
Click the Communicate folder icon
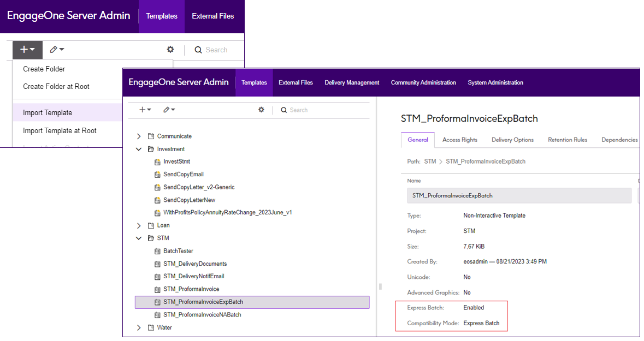pyautogui.click(x=151, y=136)
